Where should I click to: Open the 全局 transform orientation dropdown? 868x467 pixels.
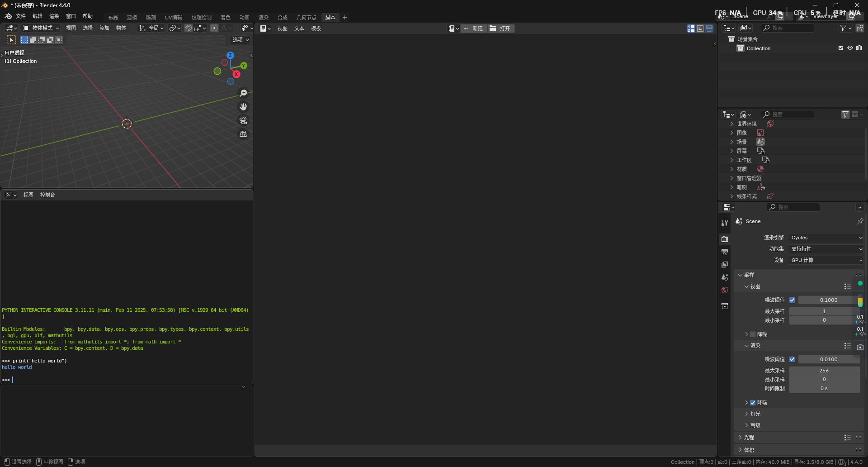tap(151, 28)
